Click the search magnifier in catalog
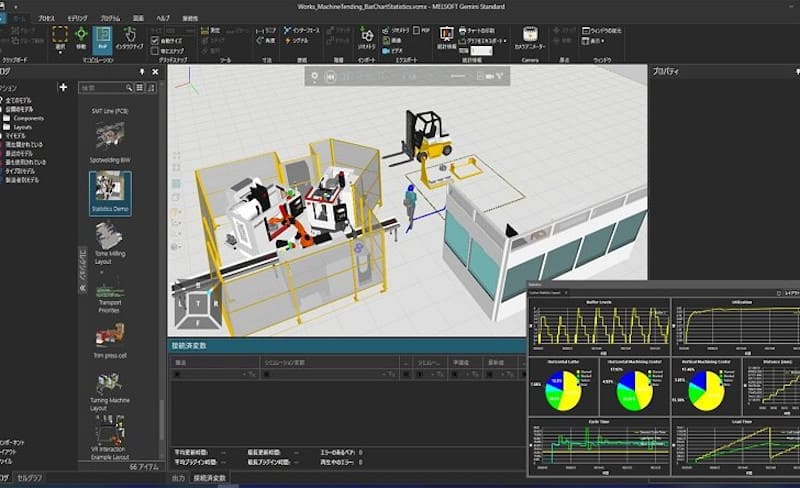The image size is (800, 488). tap(129, 88)
